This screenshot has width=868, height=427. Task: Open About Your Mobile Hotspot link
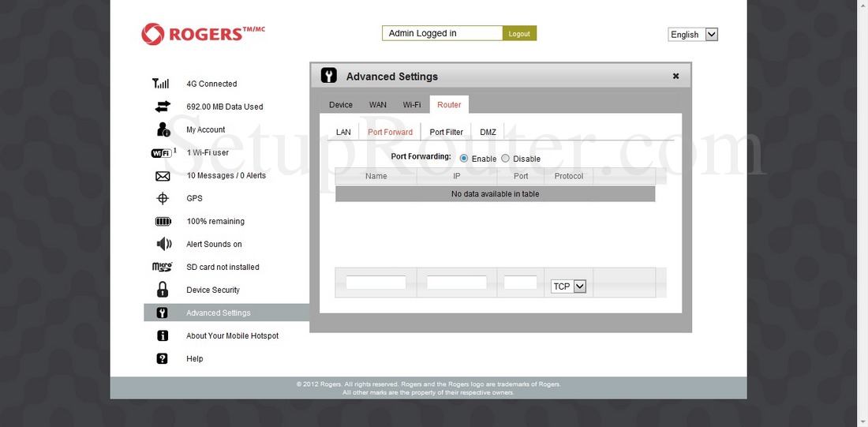(233, 335)
